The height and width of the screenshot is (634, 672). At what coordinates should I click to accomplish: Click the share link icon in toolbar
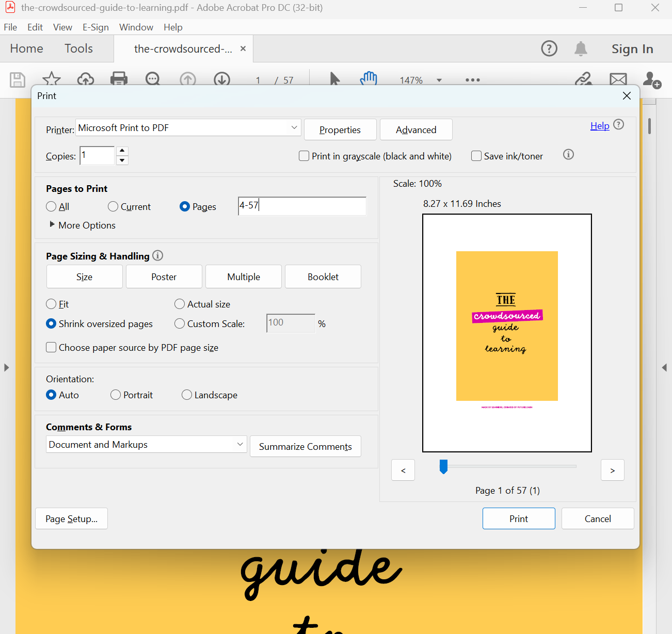(583, 79)
